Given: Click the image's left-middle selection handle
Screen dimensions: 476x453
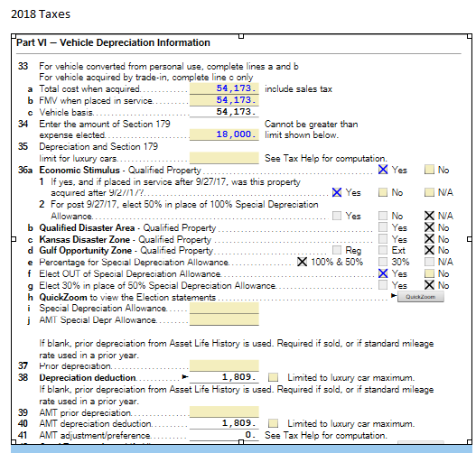Looking at the screenshot, I should click(14, 239).
